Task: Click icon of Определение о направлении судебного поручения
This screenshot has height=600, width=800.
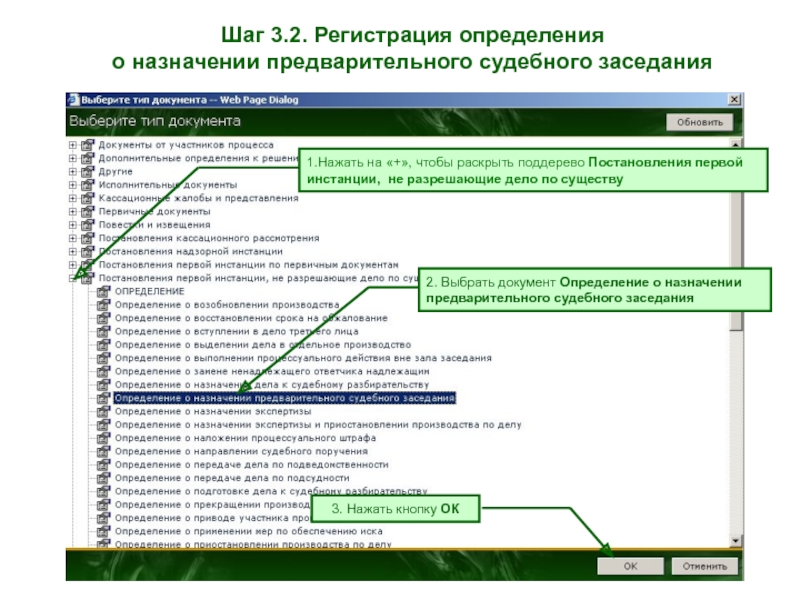Action: (x=104, y=451)
